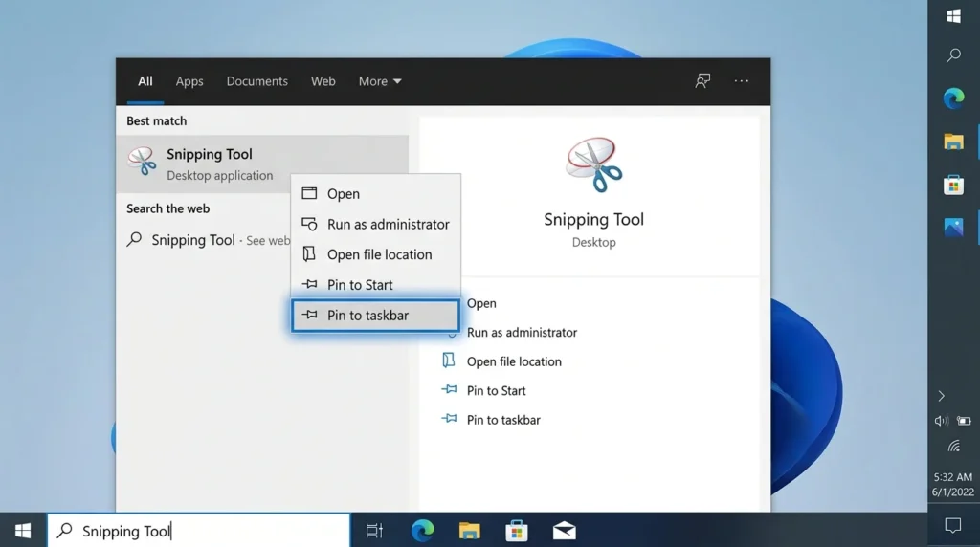980x547 pixels.
Task: Choose Open file location in context menu
Action: point(375,254)
